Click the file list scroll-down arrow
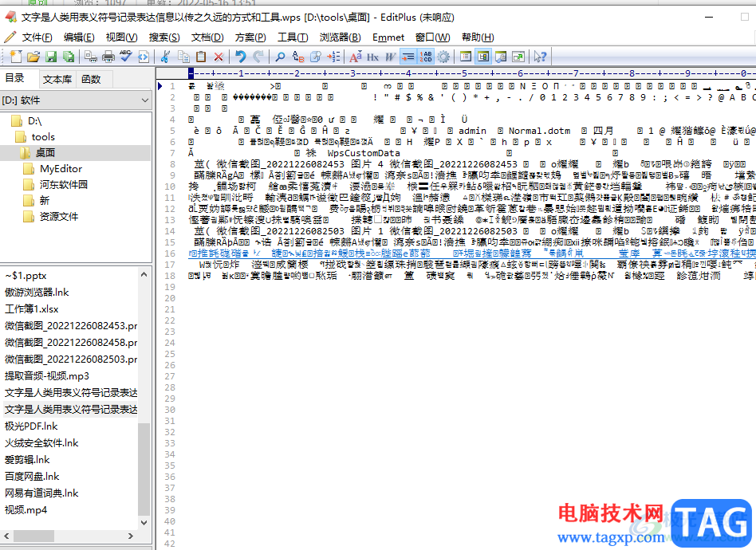756x550 pixels. pos(144,523)
